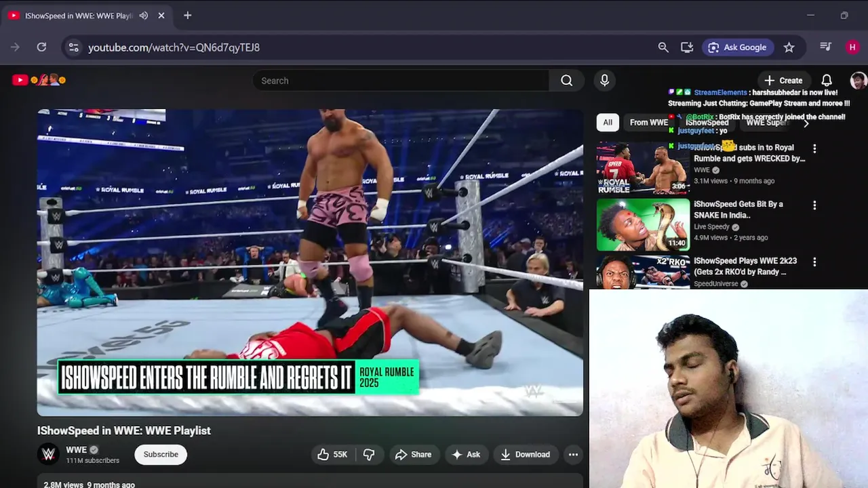Viewport: 868px width, 488px height.
Task: Open the snake bite video thumbnail
Action: point(643,224)
